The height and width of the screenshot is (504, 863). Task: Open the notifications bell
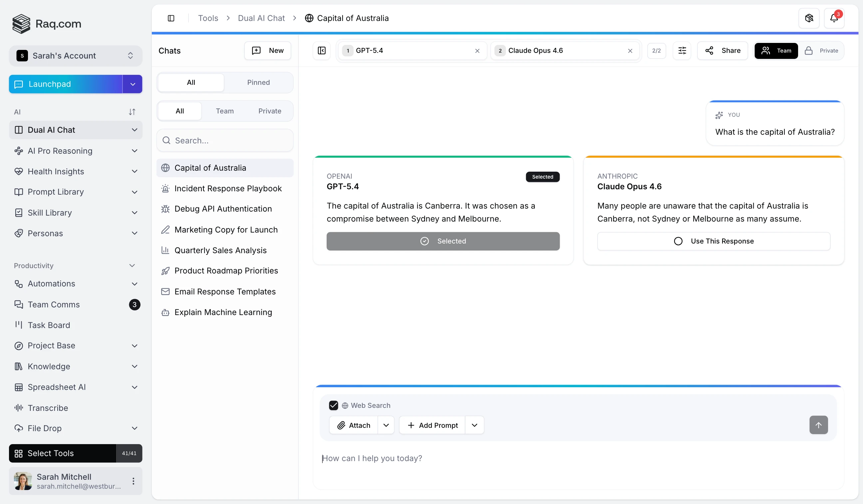[x=835, y=18]
